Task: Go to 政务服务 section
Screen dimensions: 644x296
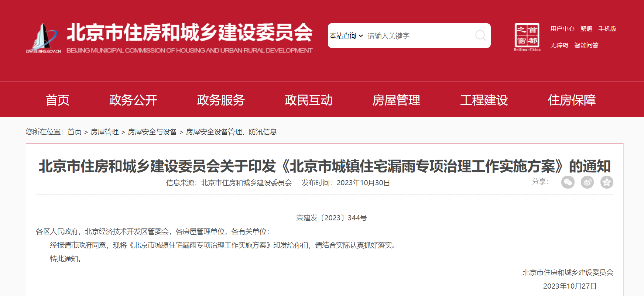Action: tap(220, 100)
